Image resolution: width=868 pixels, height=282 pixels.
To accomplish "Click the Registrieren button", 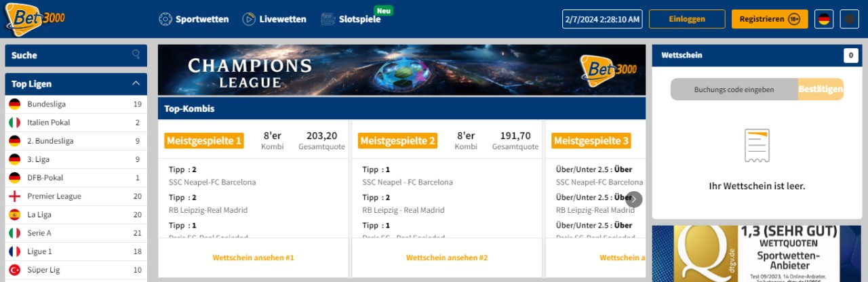I will coord(770,19).
